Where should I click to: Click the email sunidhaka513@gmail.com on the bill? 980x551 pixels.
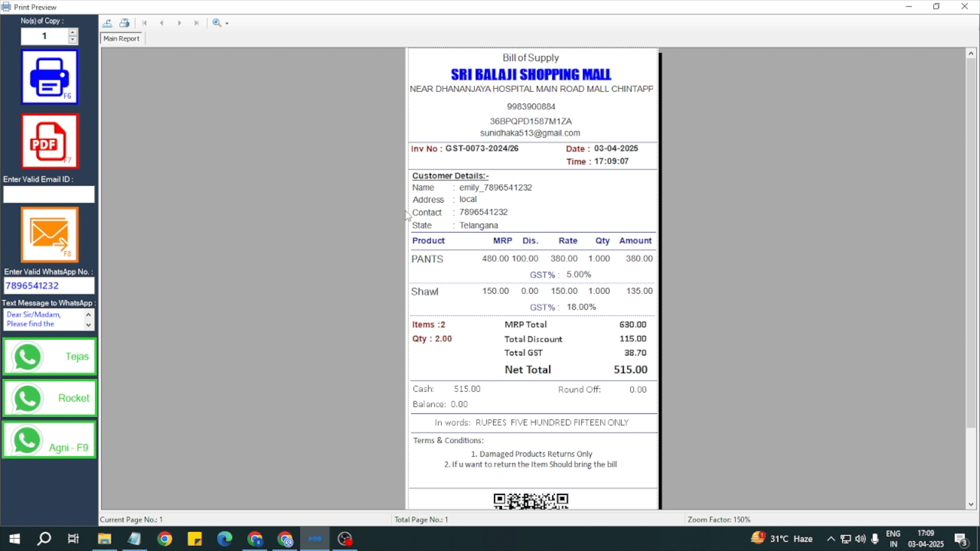pyautogui.click(x=530, y=133)
